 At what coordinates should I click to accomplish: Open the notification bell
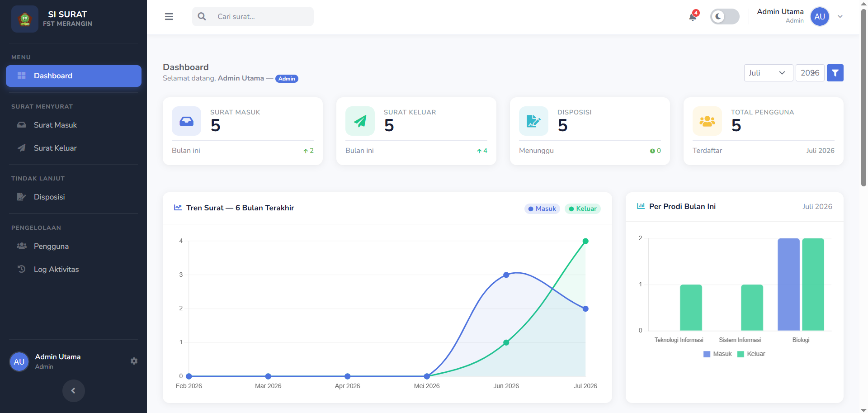click(693, 17)
